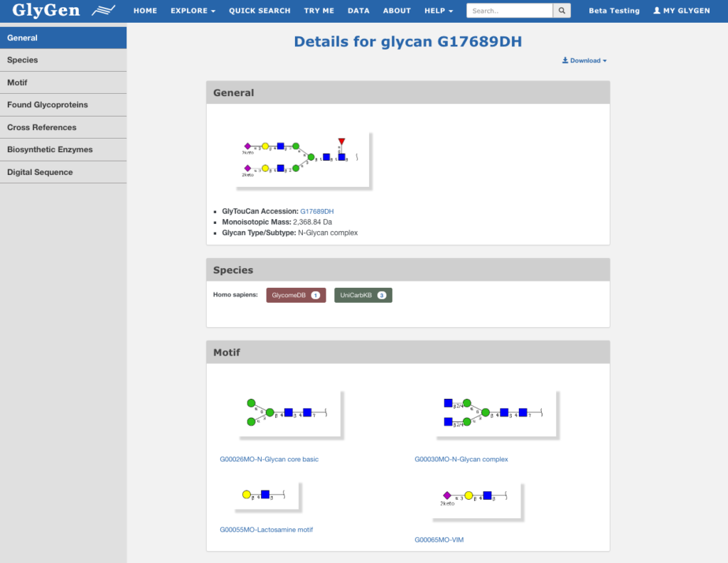Click the download arrow icon
Image resolution: width=728 pixels, height=563 pixels.
pyautogui.click(x=564, y=60)
